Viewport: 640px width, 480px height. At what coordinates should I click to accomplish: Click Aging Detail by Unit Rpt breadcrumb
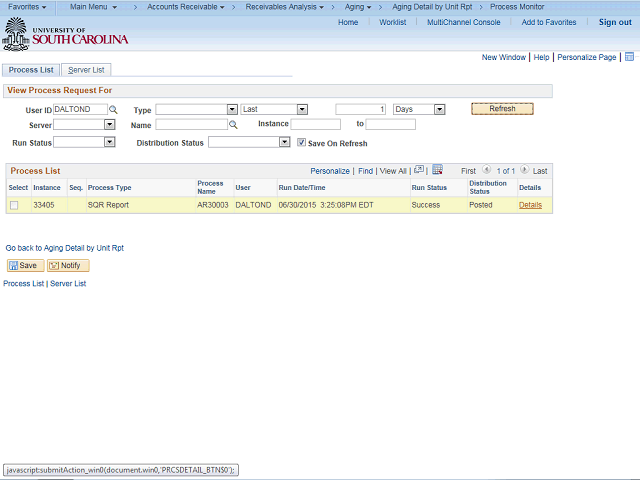[x=432, y=7]
